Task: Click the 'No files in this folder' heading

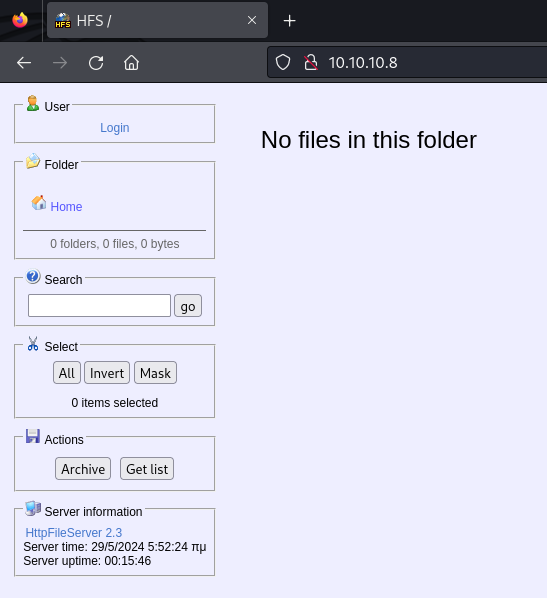Action: coord(369,140)
